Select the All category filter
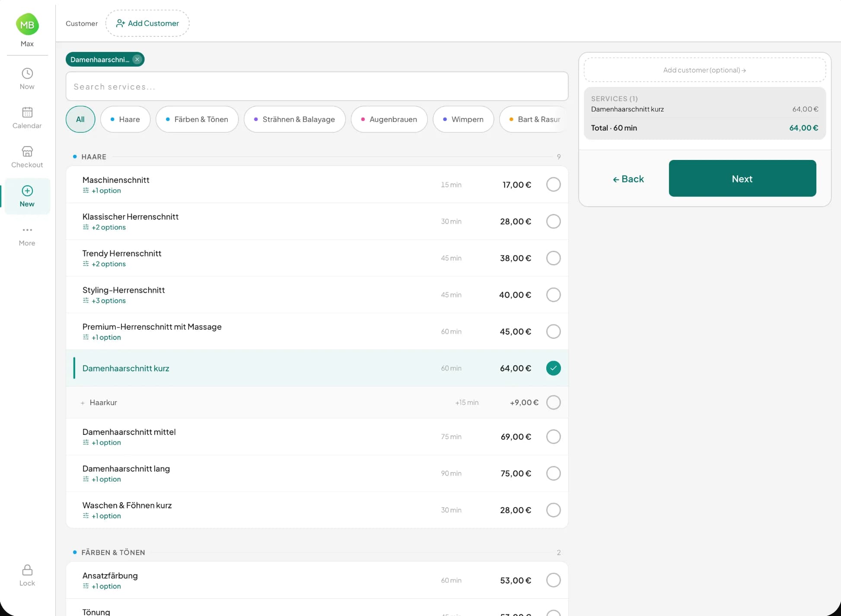Viewport: 841px width, 616px height. pyautogui.click(x=80, y=119)
